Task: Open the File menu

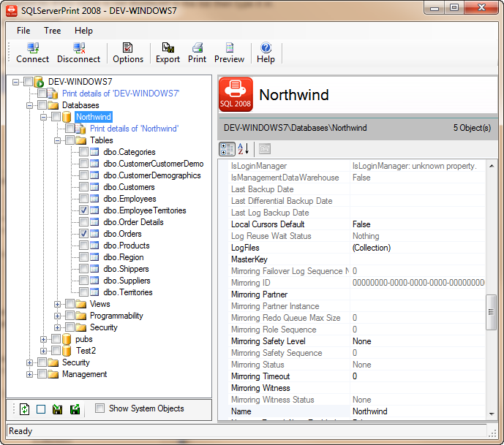Action: pos(23,31)
